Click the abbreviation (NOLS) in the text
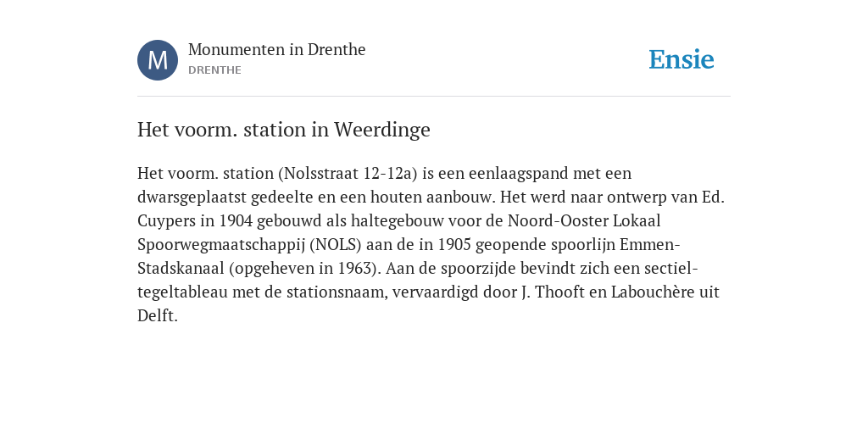 336,245
